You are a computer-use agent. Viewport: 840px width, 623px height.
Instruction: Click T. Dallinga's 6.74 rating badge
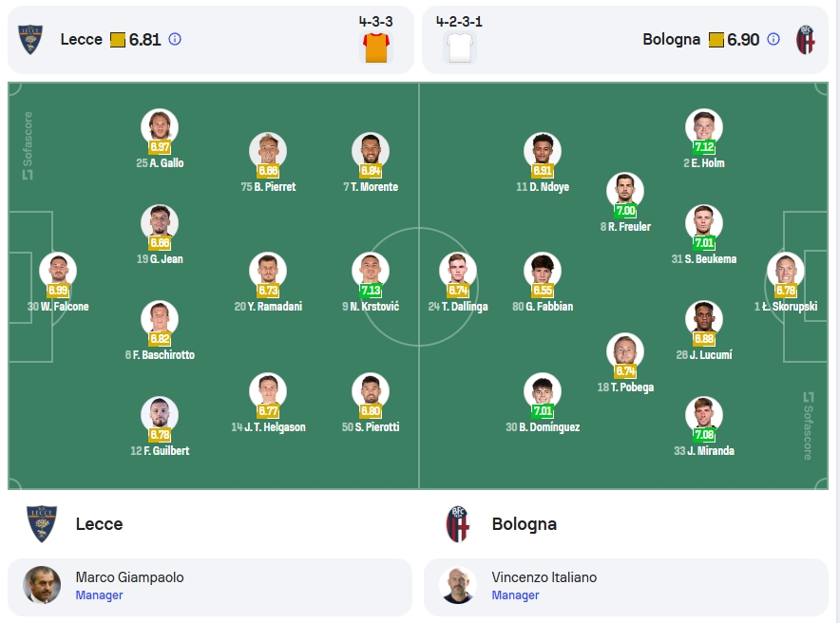(458, 291)
